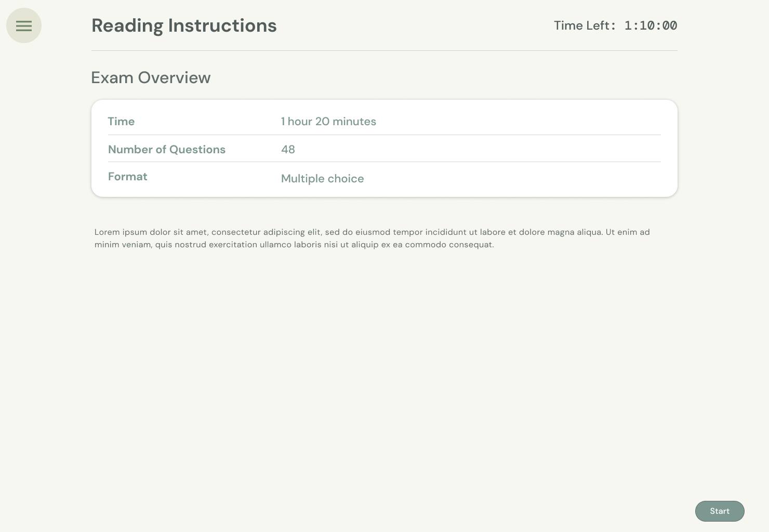This screenshot has width=769, height=532.
Task: Click the paragraph line starting "minim veniam"
Action: [294, 245]
